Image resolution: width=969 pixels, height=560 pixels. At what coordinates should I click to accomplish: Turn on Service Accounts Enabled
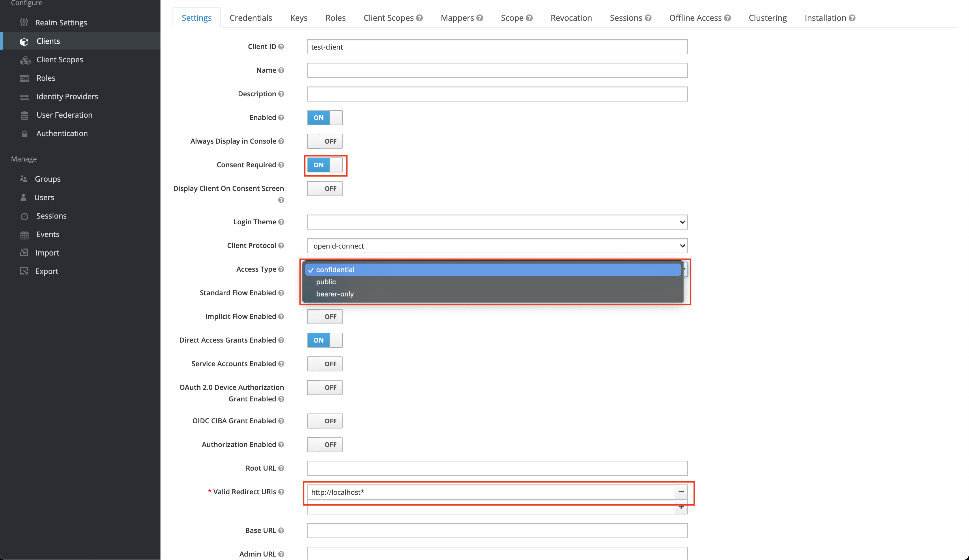[325, 364]
